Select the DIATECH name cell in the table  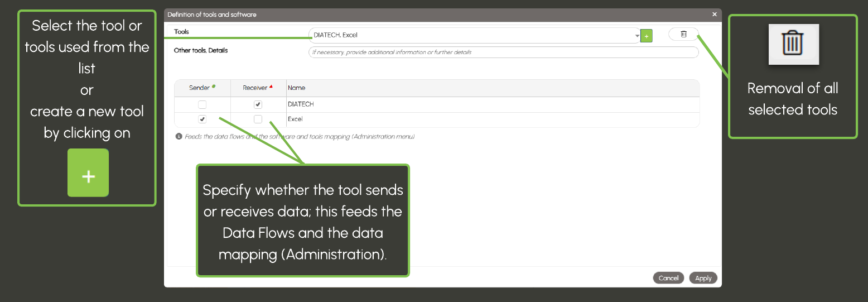[301, 104]
